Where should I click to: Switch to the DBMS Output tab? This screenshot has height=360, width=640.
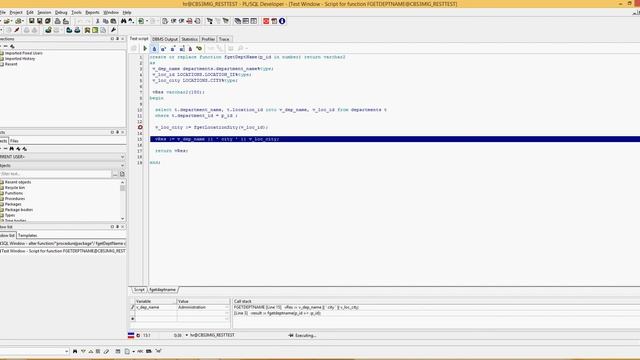point(165,39)
